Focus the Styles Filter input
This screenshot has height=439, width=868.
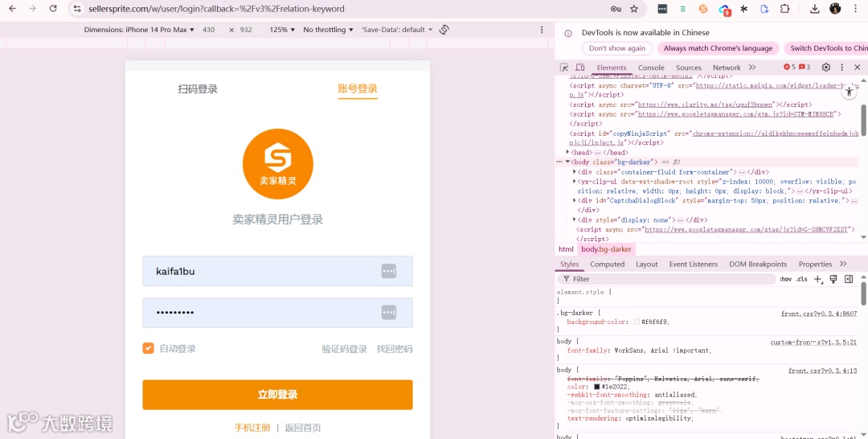click(x=666, y=279)
